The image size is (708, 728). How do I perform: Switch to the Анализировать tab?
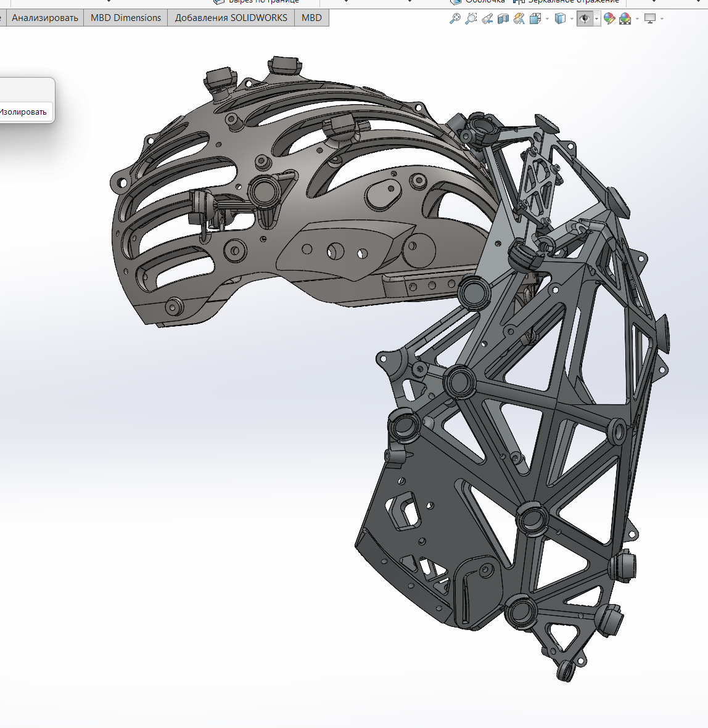45,18
